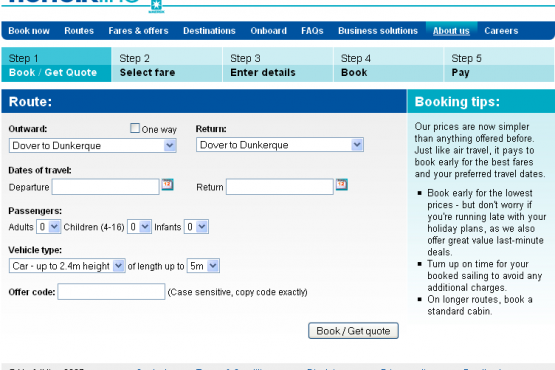Open Business solutions in the nav bar
555x370 pixels.
(378, 31)
